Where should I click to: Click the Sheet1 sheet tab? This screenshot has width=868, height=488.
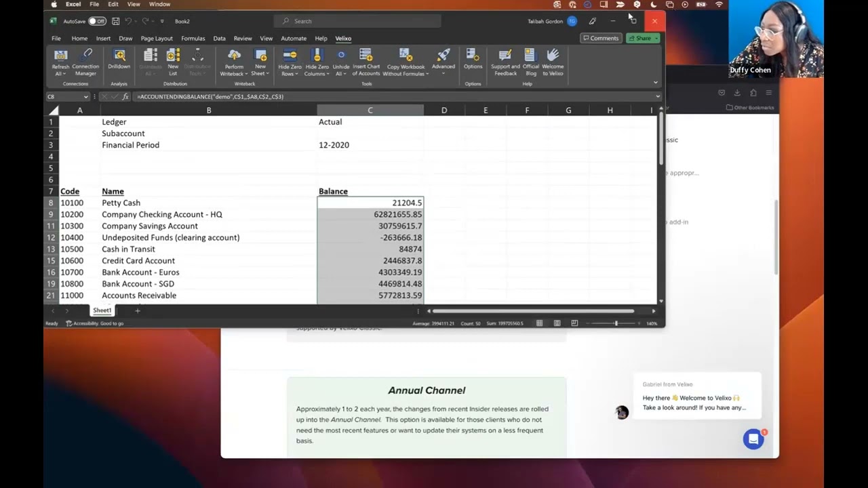pyautogui.click(x=102, y=310)
